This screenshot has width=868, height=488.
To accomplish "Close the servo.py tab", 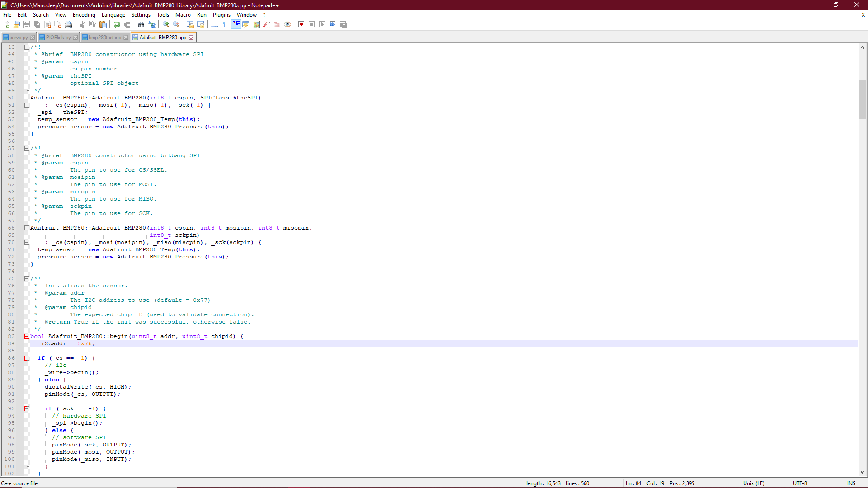I will [32, 38].
